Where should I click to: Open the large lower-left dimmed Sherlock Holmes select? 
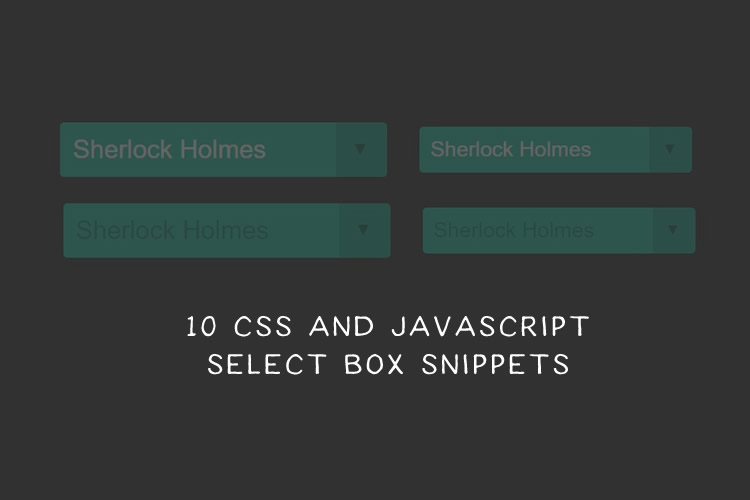click(227, 231)
